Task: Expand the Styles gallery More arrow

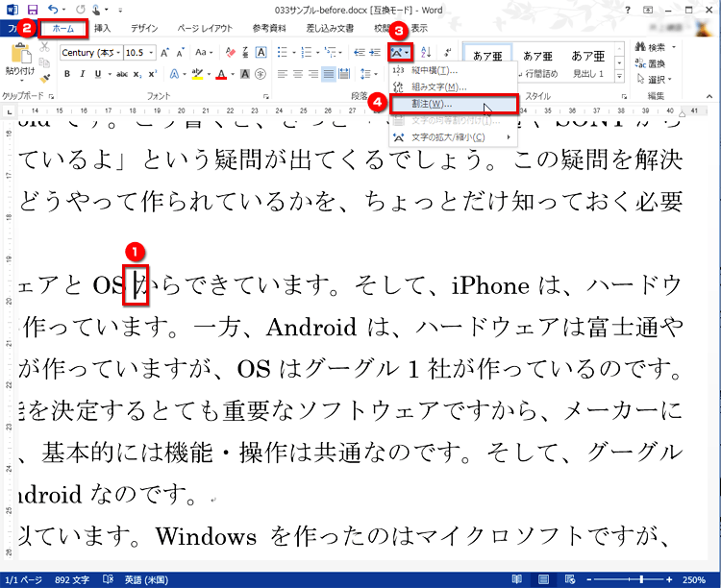Action: 619,76
